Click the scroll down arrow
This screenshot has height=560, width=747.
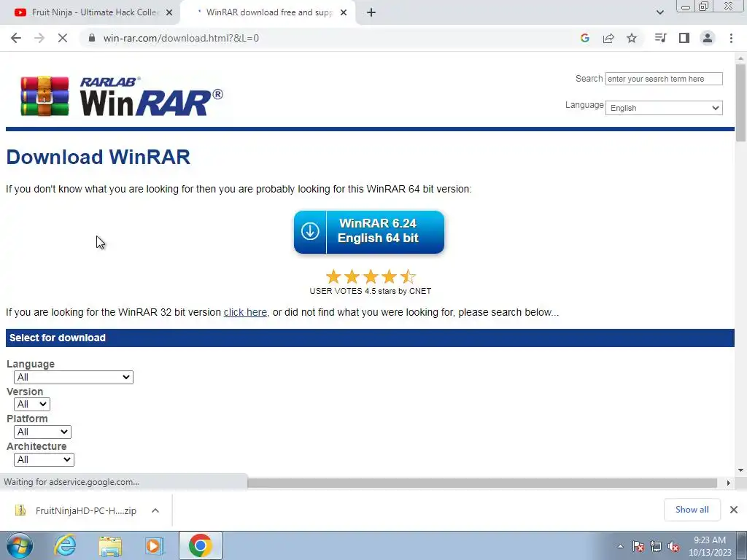pyautogui.click(x=740, y=470)
